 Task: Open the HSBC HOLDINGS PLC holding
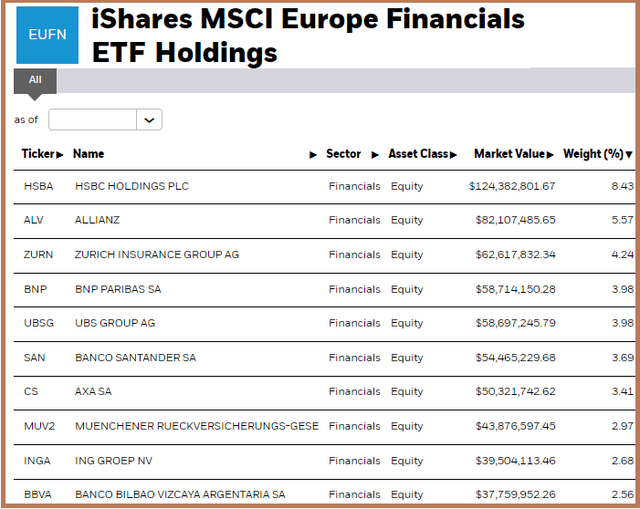tap(131, 186)
